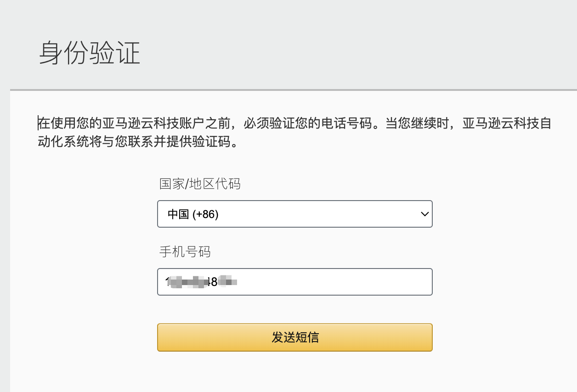Click the text cursor before 在使用您的
The width and height of the screenshot is (577, 392).
(38, 123)
